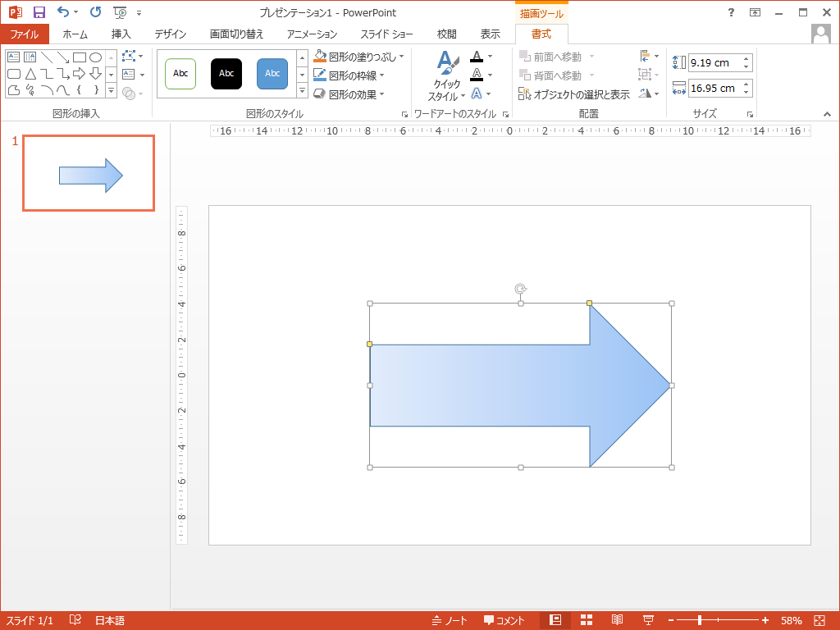Apply the black Abc shape style

pyautogui.click(x=226, y=74)
